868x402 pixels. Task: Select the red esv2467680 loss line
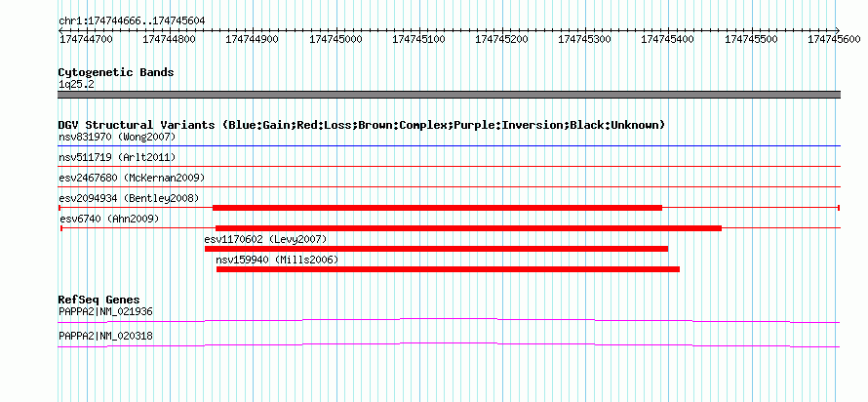click(449, 186)
